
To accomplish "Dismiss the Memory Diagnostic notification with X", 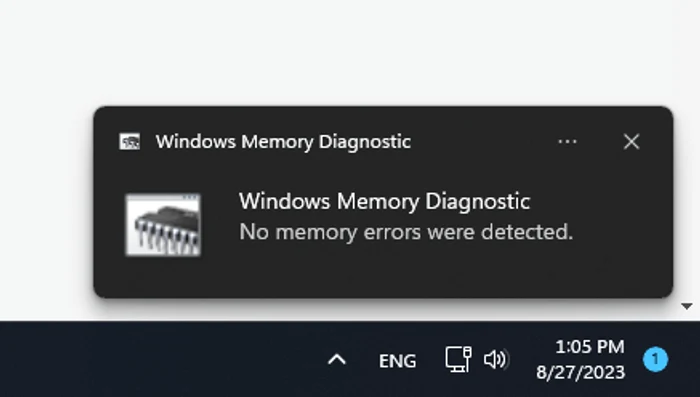I will point(631,142).
